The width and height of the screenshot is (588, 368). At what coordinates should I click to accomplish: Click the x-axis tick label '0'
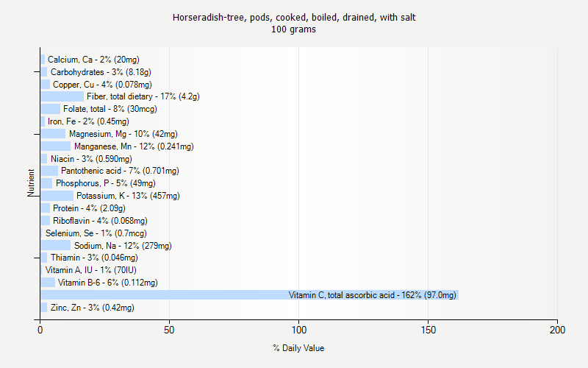(x=40, y=330)
